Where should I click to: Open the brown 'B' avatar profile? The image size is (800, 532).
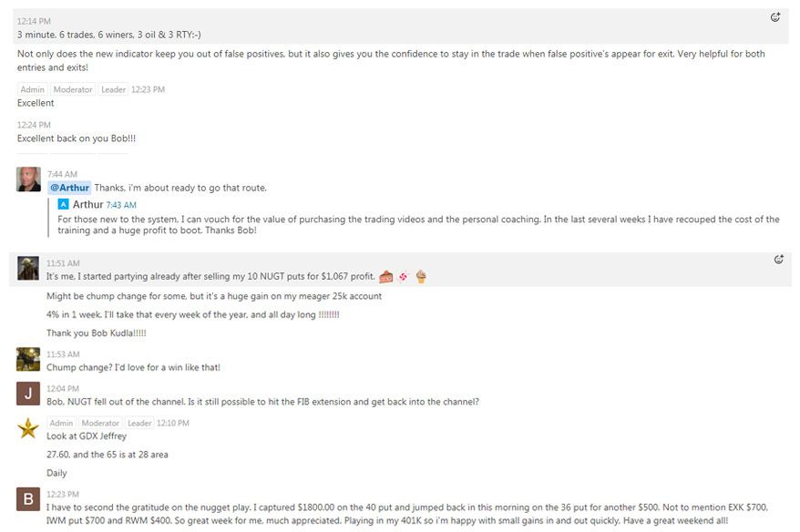point(28,498)
